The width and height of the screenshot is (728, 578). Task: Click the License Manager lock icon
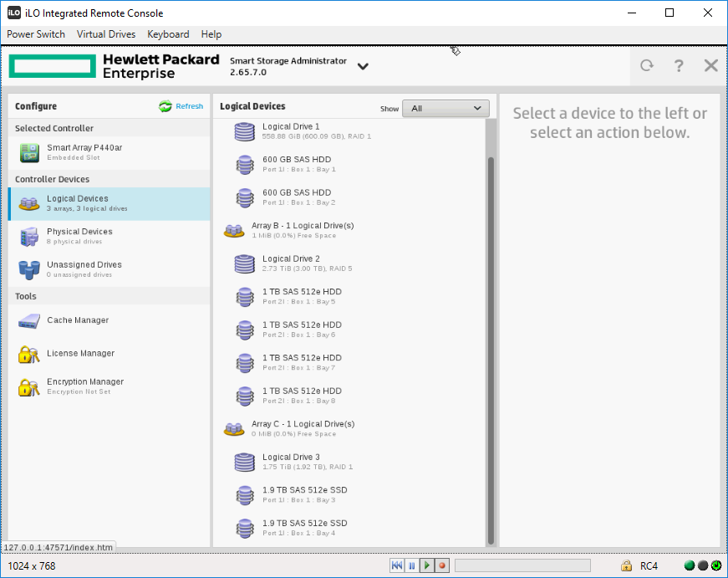click(28, 355)
